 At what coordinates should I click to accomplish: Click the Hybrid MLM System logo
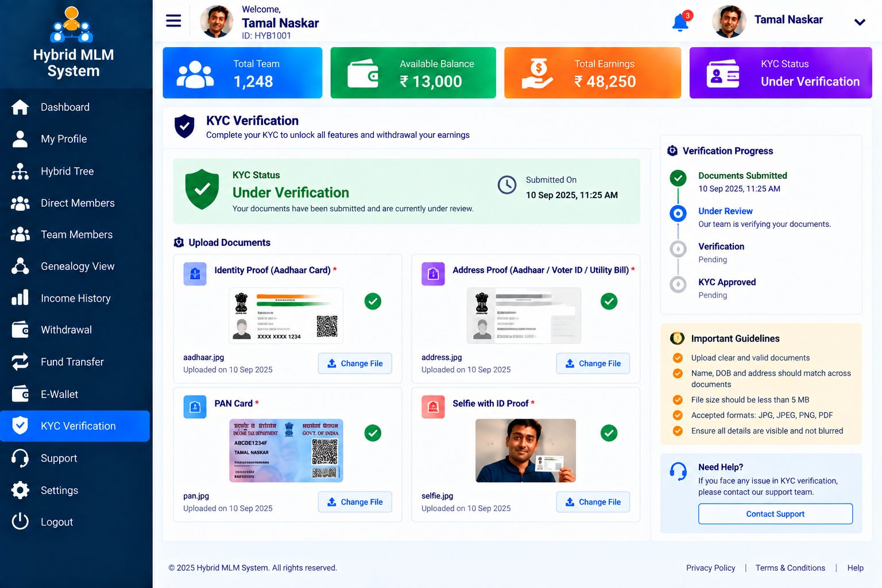pyautogui.click(x=73, y=42)
